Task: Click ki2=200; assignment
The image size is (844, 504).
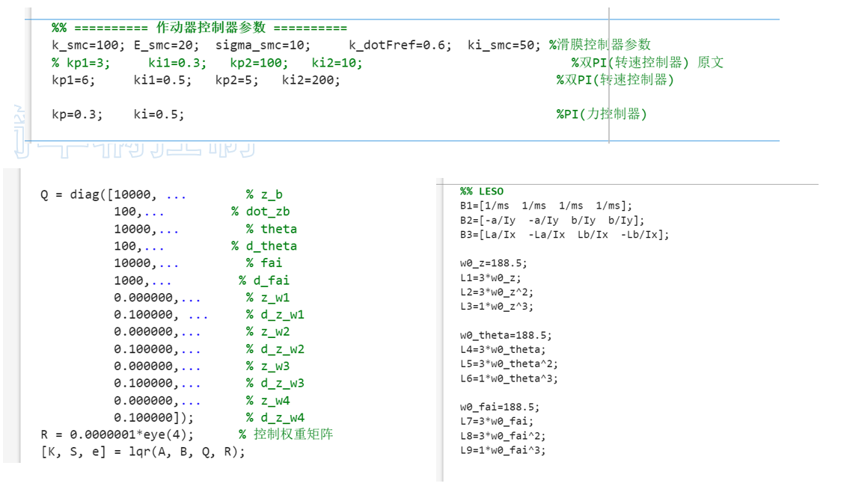Action: tap(311, 80)
